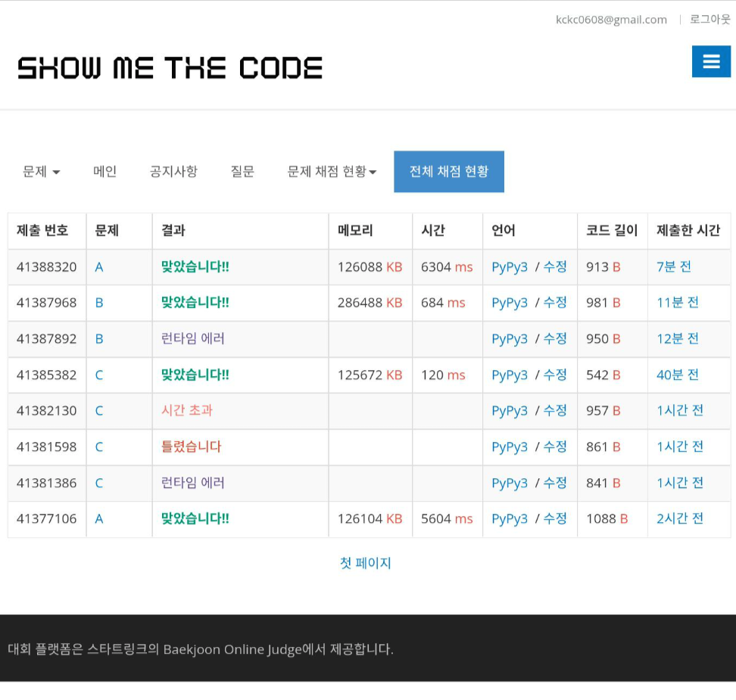This screenshot has width=736, height=700.
Task: Click the 제출 번호 column header
Action: [42, 230]
